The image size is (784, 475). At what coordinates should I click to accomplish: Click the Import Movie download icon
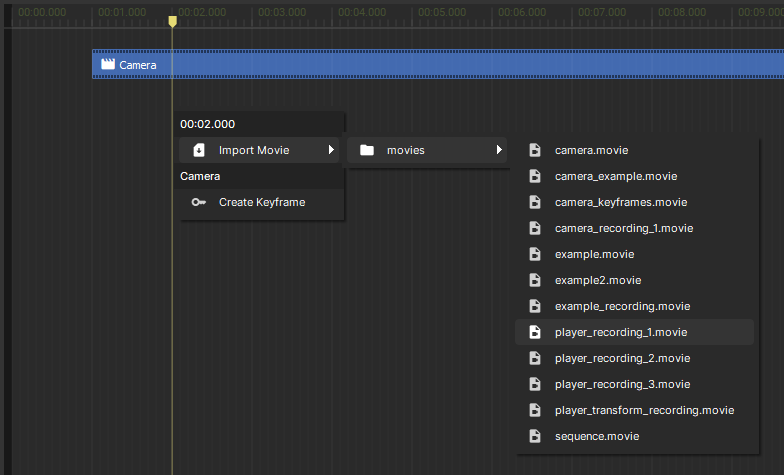click(198, 150)
